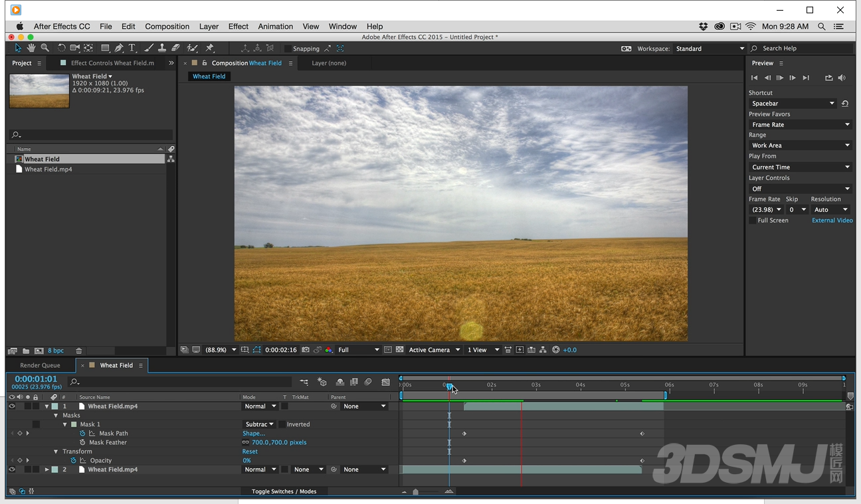Select the Clone Stamp tool
This screenshot has width=861, height=504.
click(161, 48)
